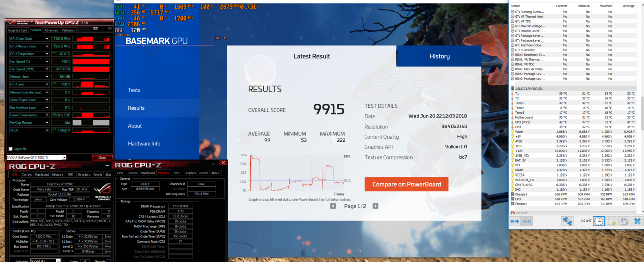
Task: Open Results in Basemark sidebar
Action: [136, 108]
